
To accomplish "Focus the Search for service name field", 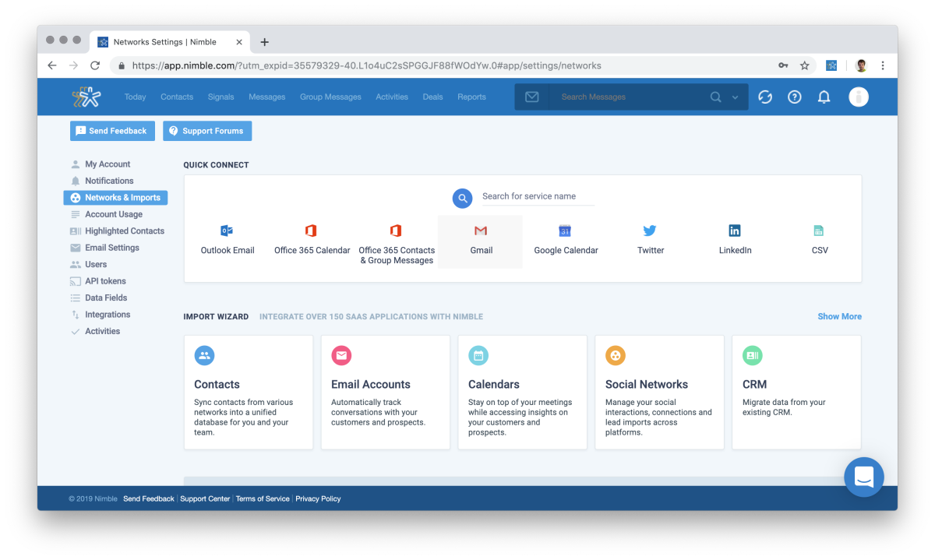I will point(538,196).
